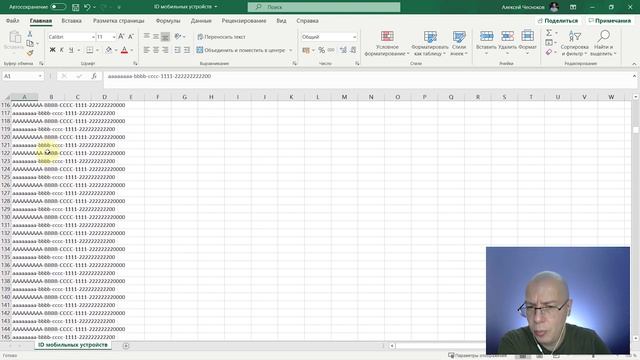Switch to the Вставка tab

point(71,20)
